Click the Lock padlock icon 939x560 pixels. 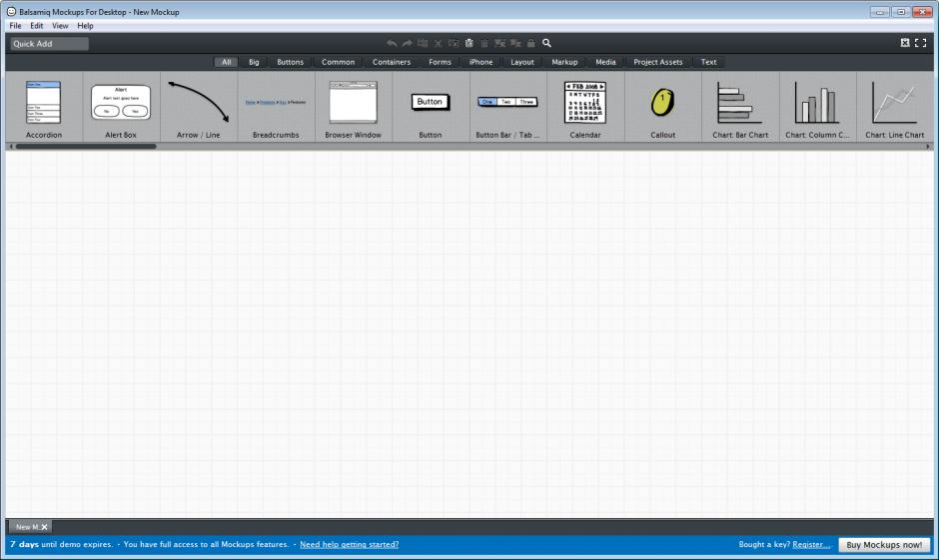(531, 43)
